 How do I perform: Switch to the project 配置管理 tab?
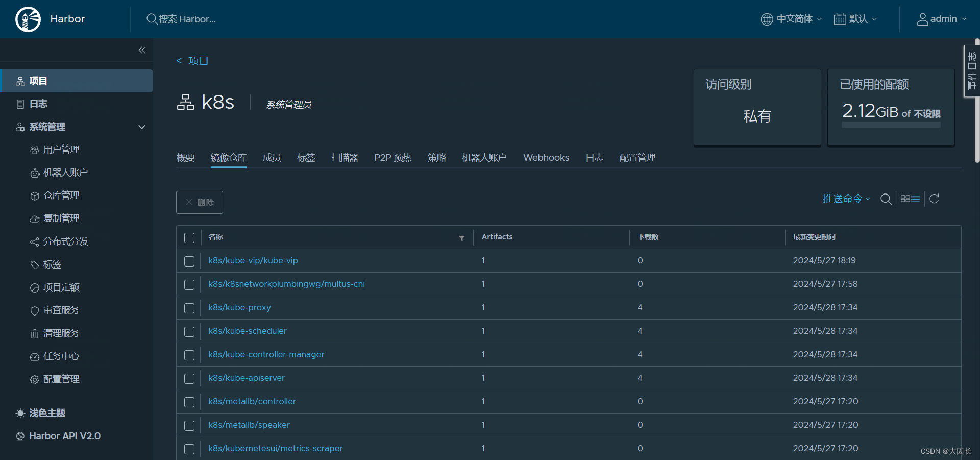(x=638, y=158)
